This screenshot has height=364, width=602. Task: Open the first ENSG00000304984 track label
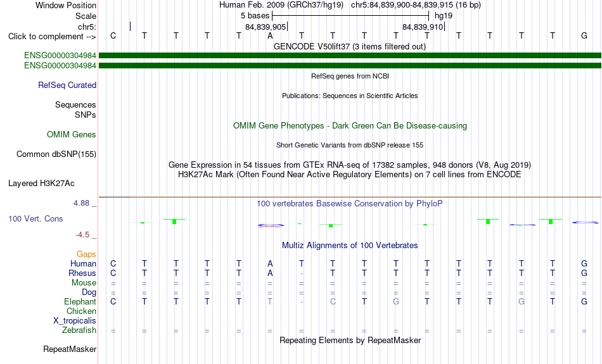(x=60, y=55)
